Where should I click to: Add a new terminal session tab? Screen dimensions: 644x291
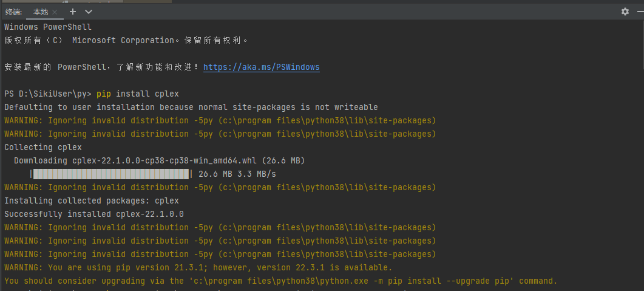pos(73,12)
